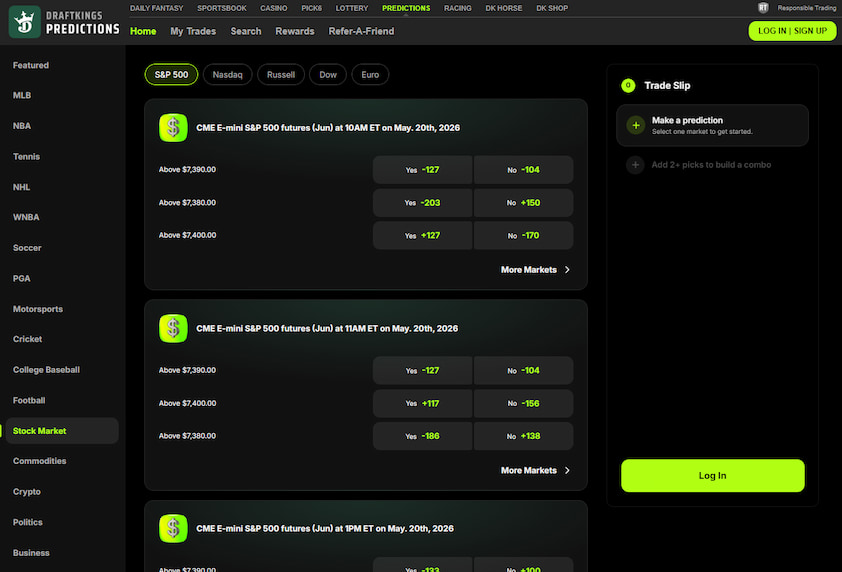Screen dimensions: 842x572
Task: Select the Predictions product tab
Action: [406, 8]
